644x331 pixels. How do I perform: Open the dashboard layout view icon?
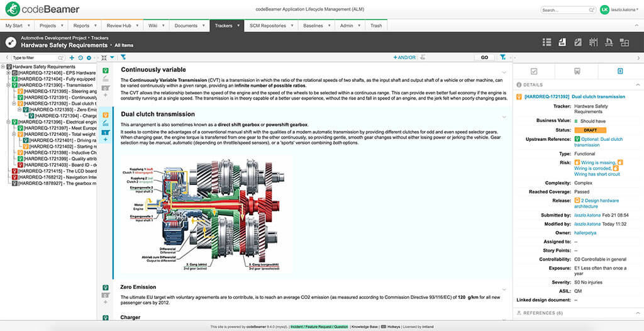625,42
